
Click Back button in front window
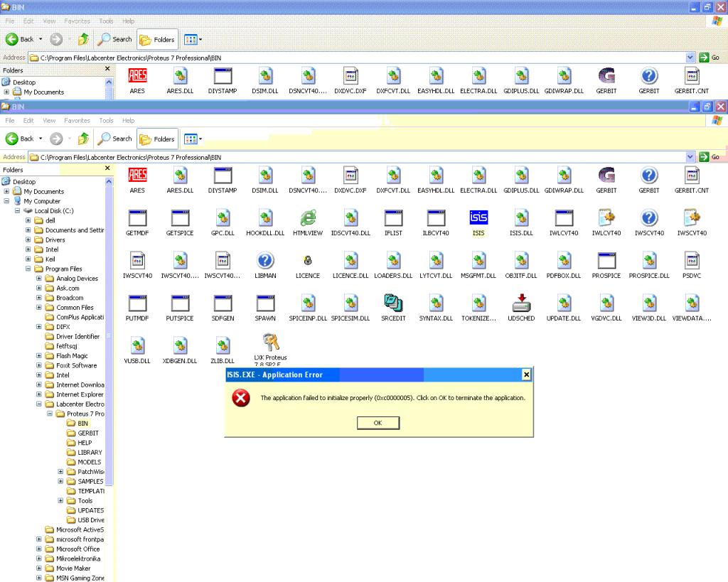click(x=20, y=139)
